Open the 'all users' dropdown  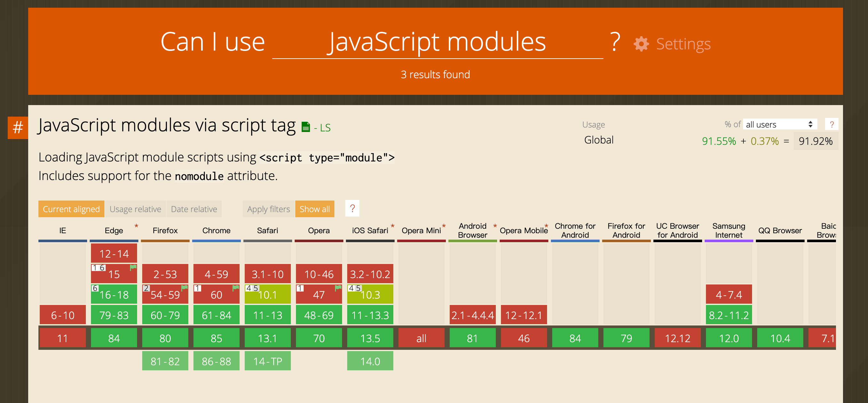point(780,124)
